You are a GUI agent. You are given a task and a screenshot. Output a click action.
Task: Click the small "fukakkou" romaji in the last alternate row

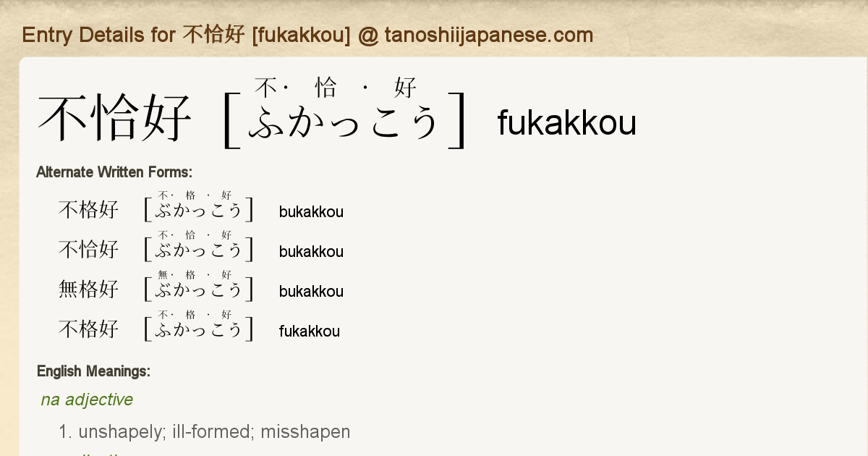coord(309,332)
